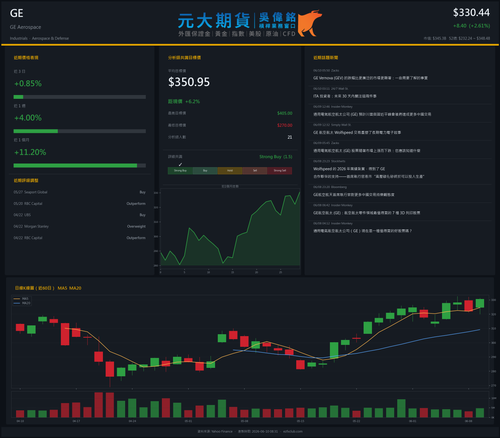Click the MA5 MA20 chart section title

click(x=48, y=288)
